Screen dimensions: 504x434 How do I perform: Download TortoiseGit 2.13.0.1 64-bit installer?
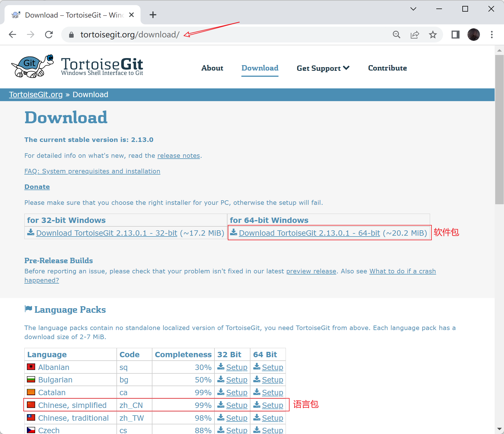pyautogui.click(x=309, y=233)
